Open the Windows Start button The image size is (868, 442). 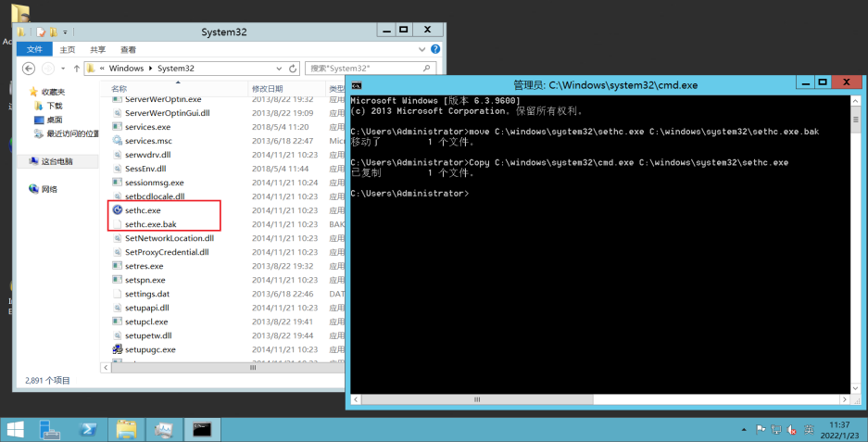(16, 429)
